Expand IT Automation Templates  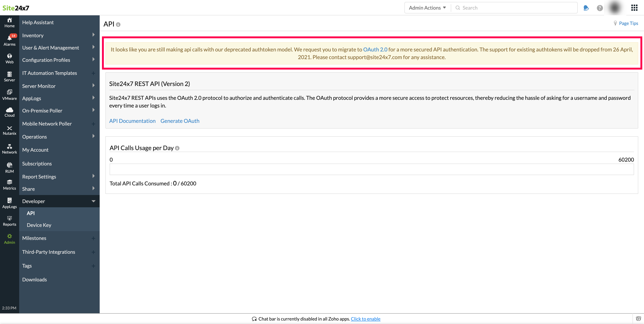[93, 73]
